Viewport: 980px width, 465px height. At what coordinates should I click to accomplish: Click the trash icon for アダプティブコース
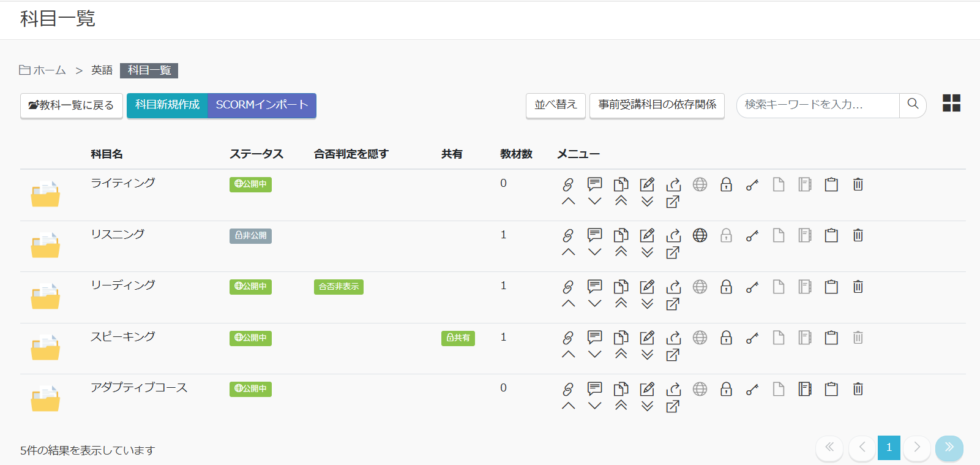[x=858, y=389]
